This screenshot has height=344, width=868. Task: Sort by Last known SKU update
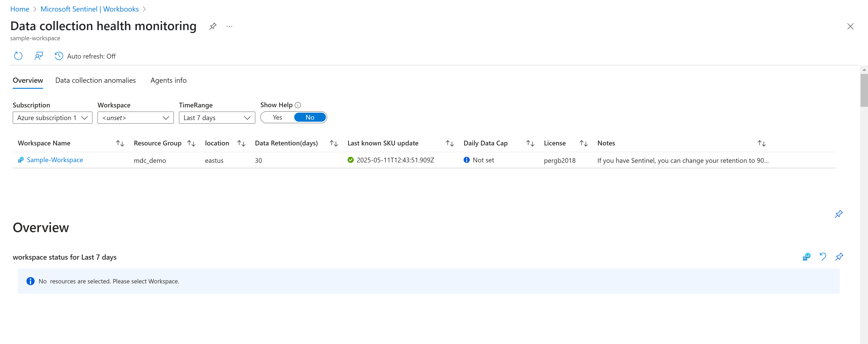click(450, 143)
